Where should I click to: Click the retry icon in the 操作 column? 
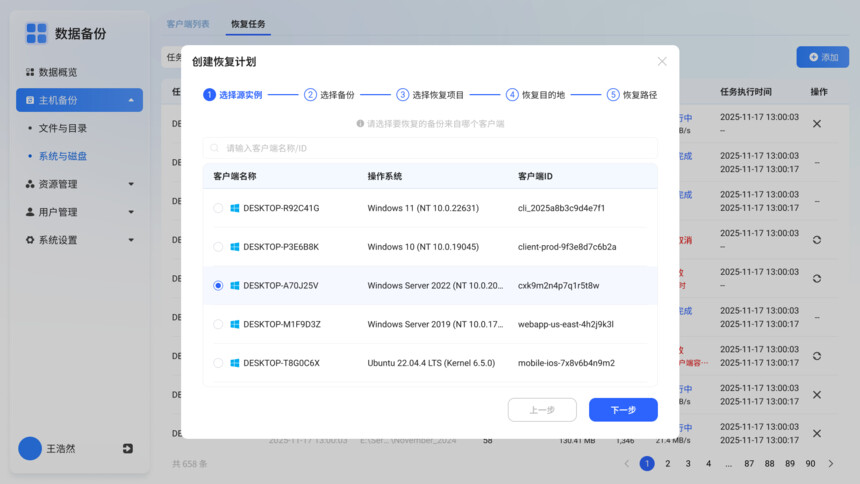(816, 240)
